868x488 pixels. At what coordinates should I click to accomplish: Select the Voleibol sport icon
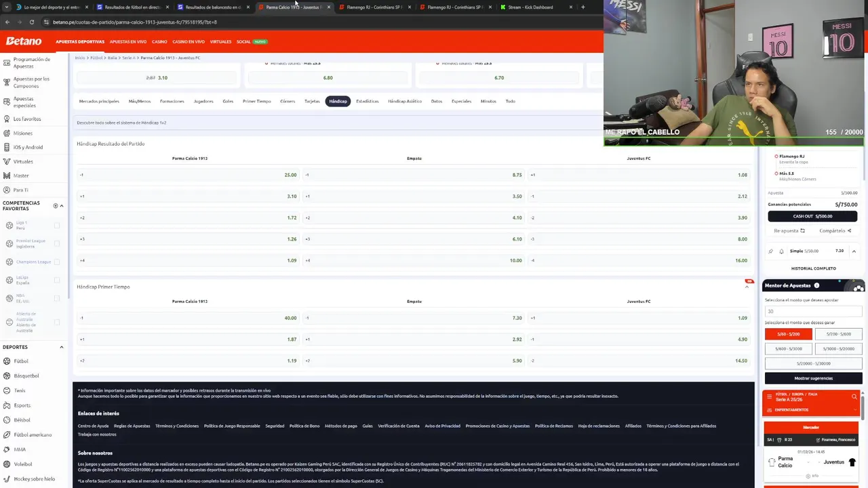pos(7,464)
